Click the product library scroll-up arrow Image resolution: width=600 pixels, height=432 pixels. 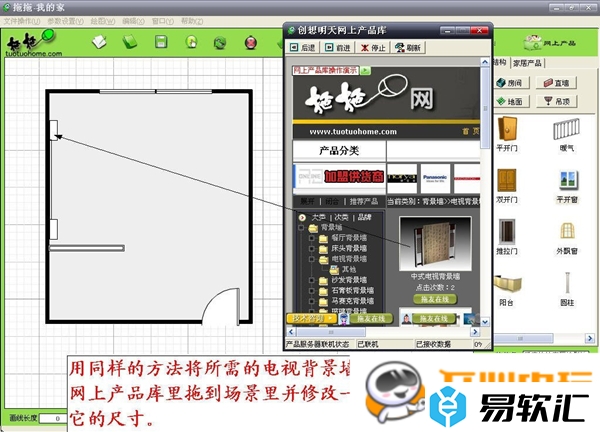pyautogui.click(x=485, y=62)
